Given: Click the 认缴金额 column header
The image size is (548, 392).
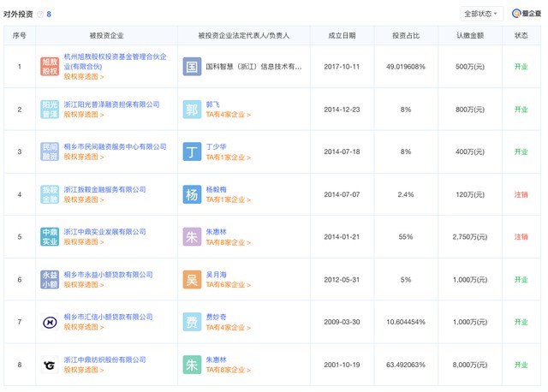Looking at the screenshot, I should pos(470,35).
